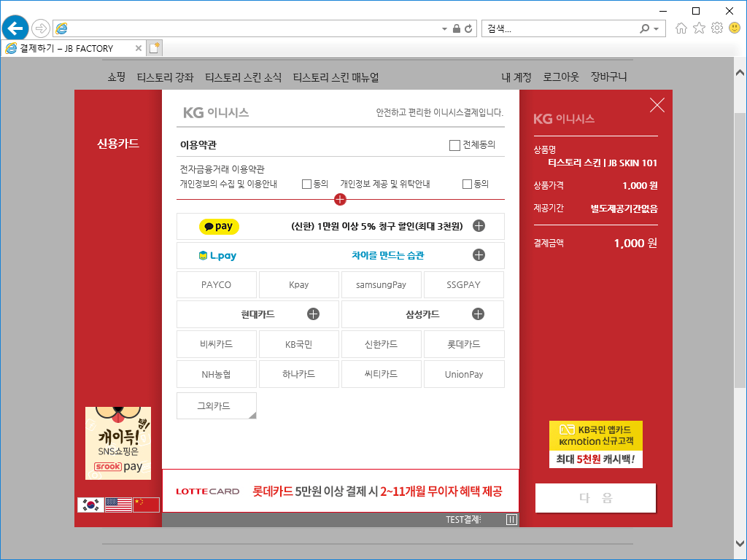
Task: Click the page scrollbar up arrow
Action: tap(740, 73)
